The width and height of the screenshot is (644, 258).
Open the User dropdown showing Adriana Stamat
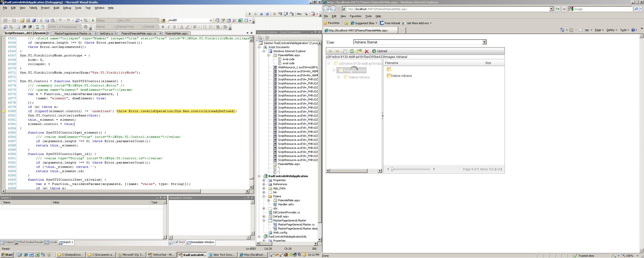[484, 42]
